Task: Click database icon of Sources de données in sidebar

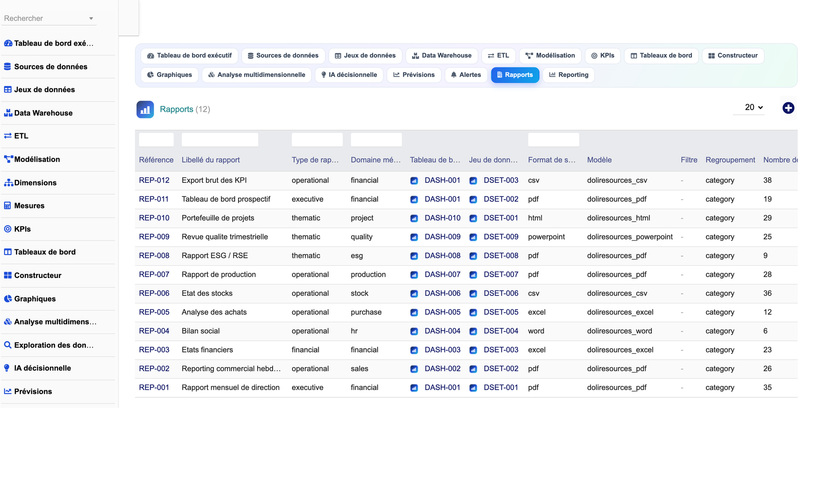Action: [8, 67]
